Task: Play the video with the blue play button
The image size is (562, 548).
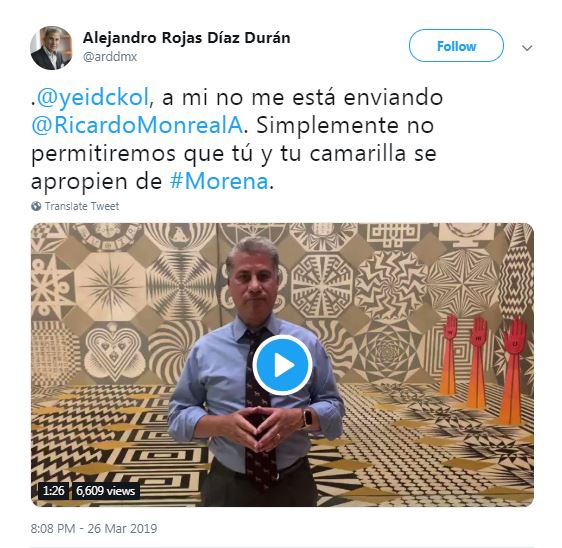Action: [282, 365]
